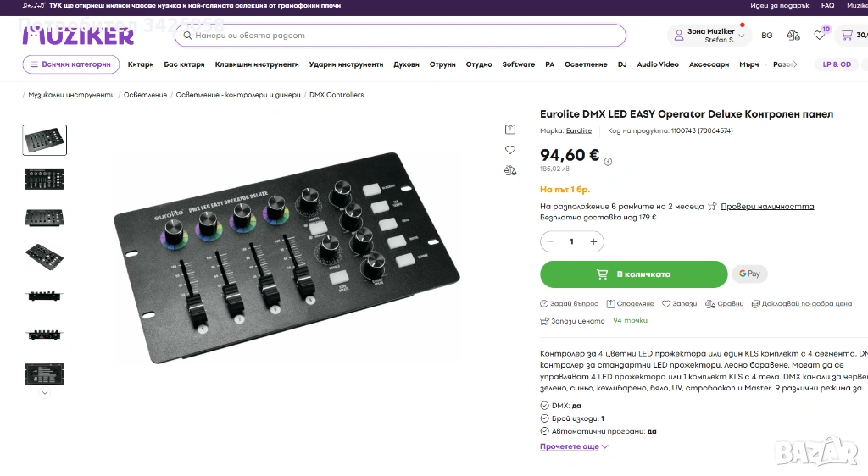Click the Muziker logo

pos(78,36)
